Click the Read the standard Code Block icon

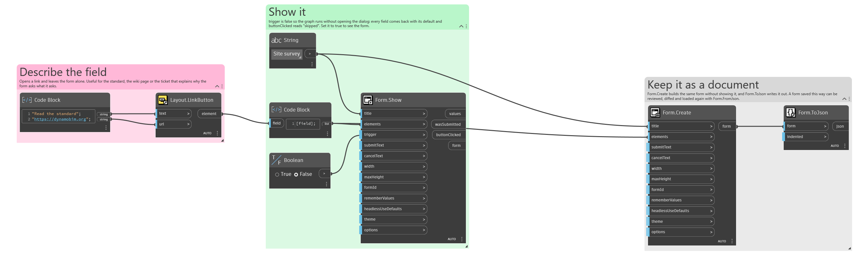(27, 100)
